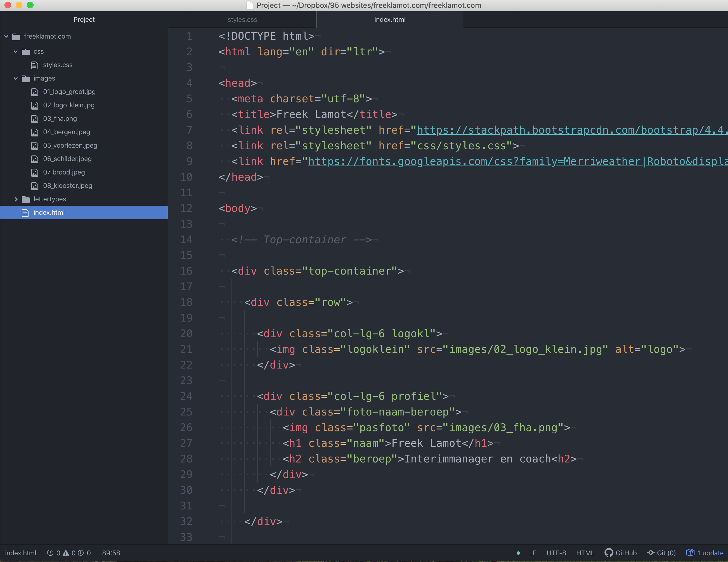Click the styles.css file icon in tree
The width and height of the screenshot is (728, 562).
click(35, 65)
